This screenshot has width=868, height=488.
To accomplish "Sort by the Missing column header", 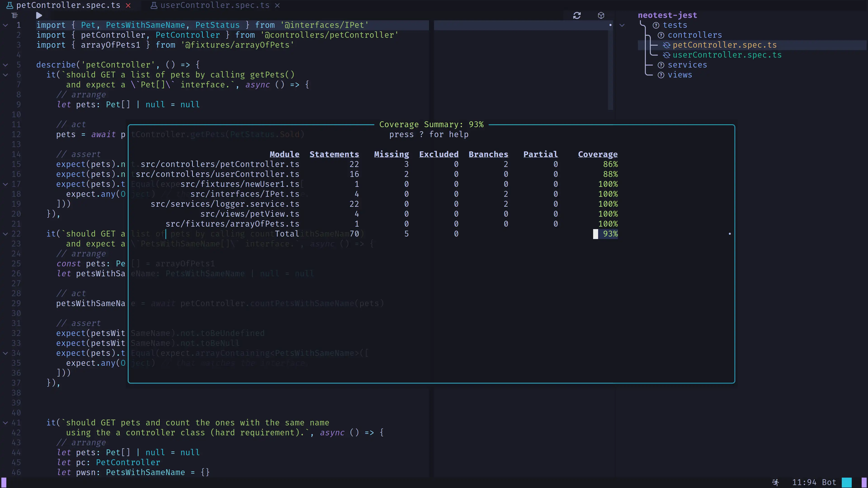I will [x=392, y=154].
